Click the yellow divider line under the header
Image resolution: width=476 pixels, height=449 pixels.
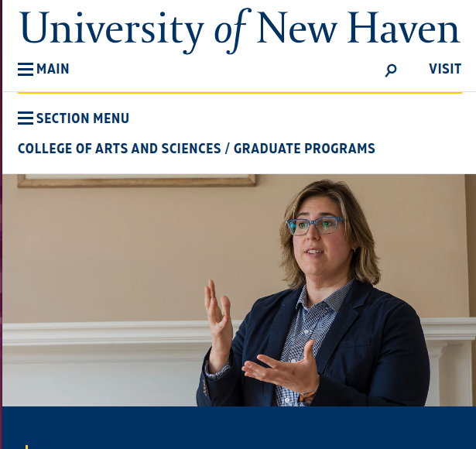click(x=239, y=93)
